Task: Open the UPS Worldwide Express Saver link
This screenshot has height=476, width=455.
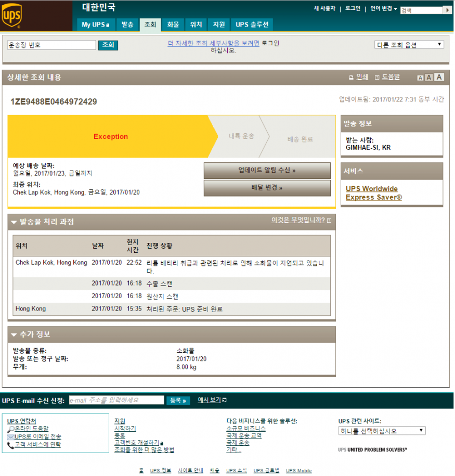Action: [x=374, y=193]
